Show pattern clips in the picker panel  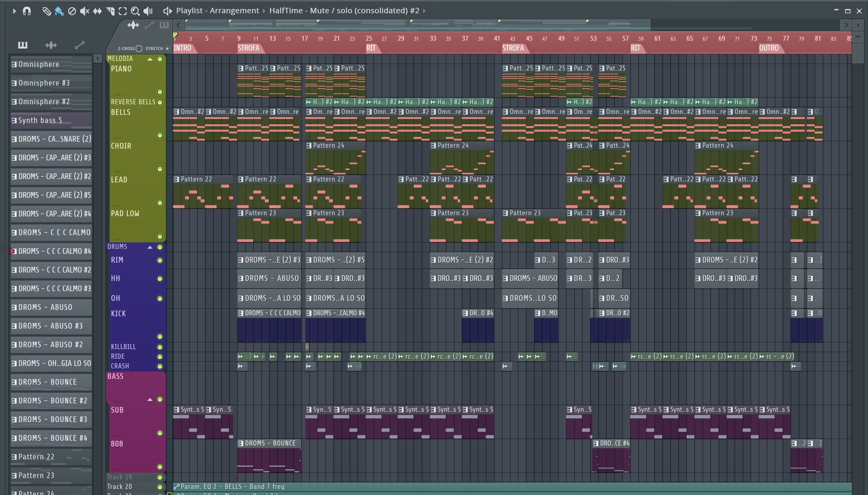tap(22, 45)
